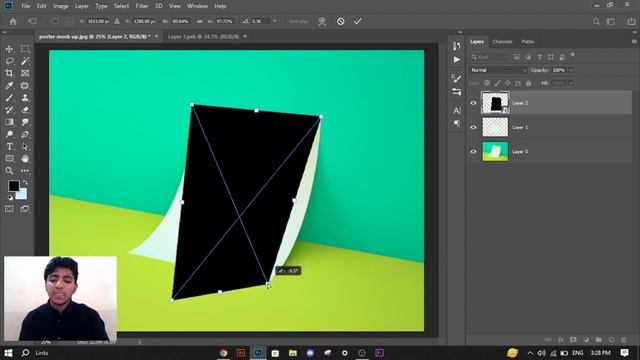
Task: Select the Dodge tool
Action: pos(9,134)
